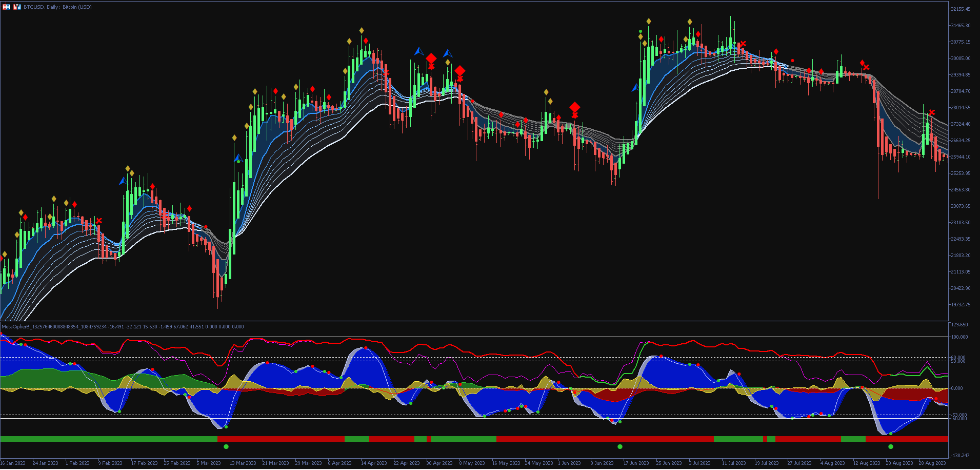Screen dimensions: 980x470
Task: Click the large red diamond sell signal near 30 Apr
Action: click(x=431, y=59)
